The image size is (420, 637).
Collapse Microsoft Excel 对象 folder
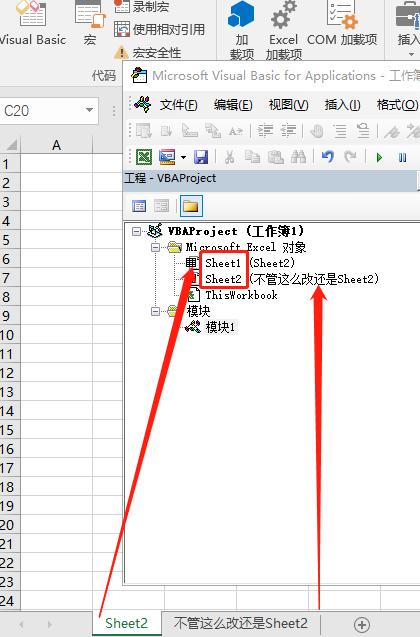tap(156, 247)
